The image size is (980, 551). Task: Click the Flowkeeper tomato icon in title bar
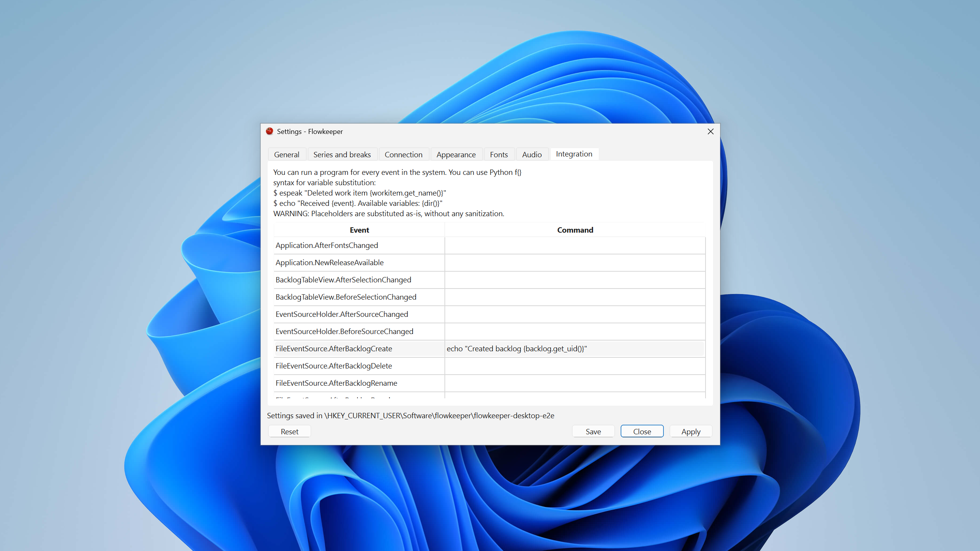pos(269,131)
